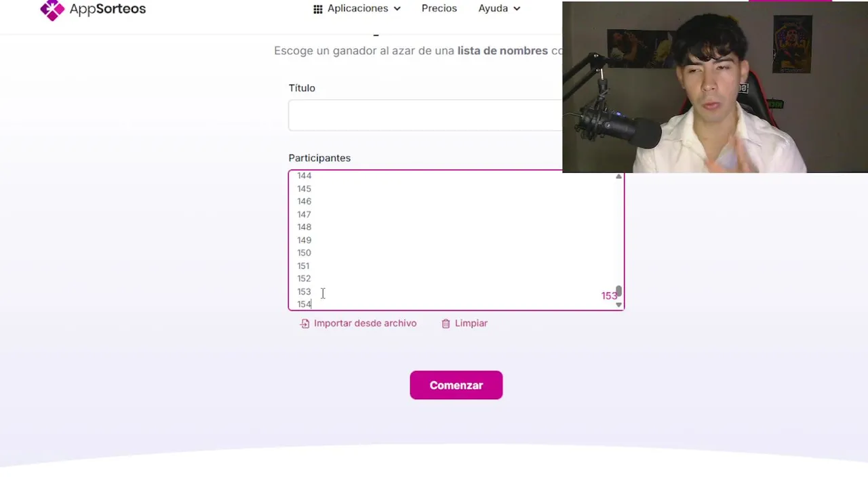Click the Aplicaciones grid icon
The width and height of the screenshot is (868, 488).
317,9
